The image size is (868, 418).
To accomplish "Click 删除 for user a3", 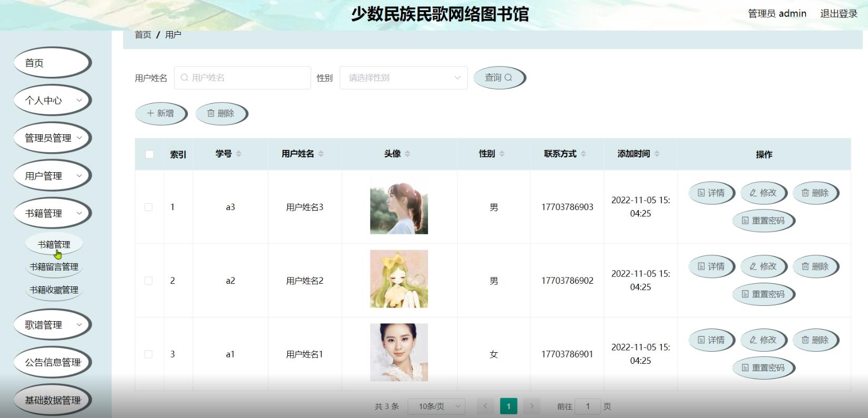I will click(815, 193).
